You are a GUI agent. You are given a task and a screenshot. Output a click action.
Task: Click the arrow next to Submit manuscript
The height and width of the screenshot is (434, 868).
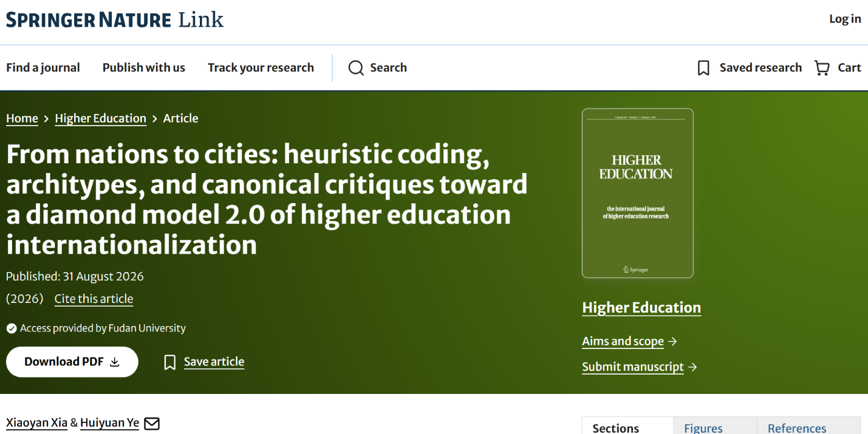pyautogui.click(x=692, y=367)
